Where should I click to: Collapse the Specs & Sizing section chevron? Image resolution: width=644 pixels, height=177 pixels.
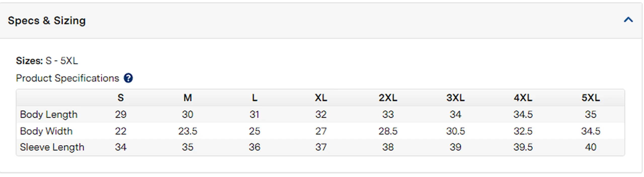628,20
